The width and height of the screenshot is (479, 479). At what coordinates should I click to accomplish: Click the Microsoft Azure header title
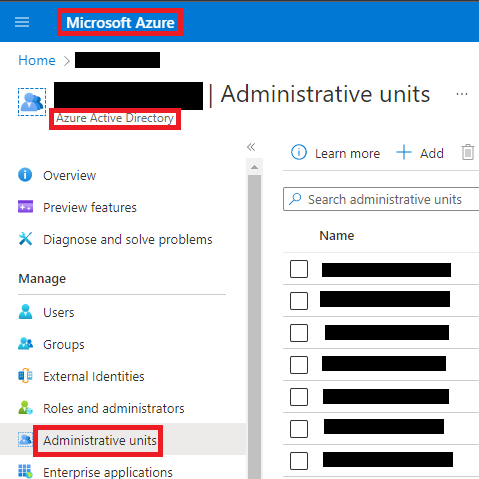120,23
